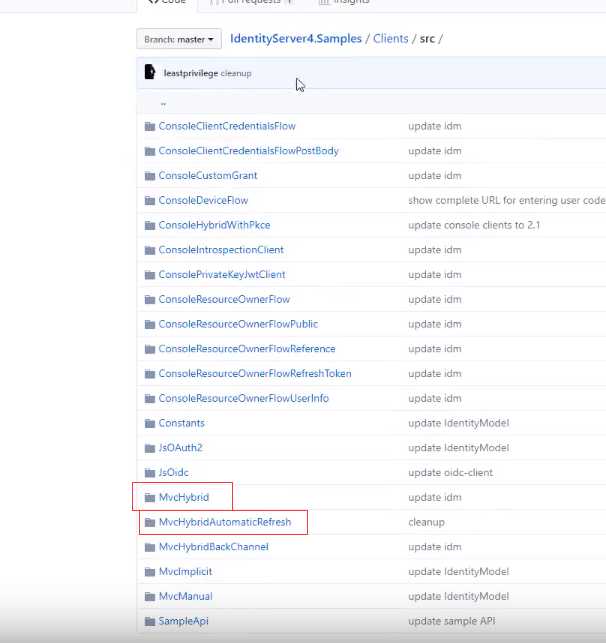Open the ConsoleResourceOwnerFlow folder
Viewport: 606px width, 643px height.
tap(224, 299)
